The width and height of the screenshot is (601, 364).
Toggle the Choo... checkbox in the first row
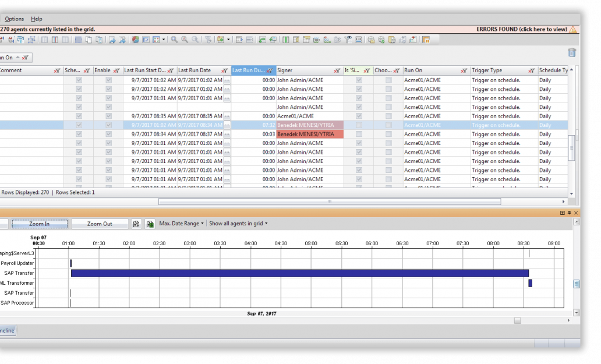point(388,80)
